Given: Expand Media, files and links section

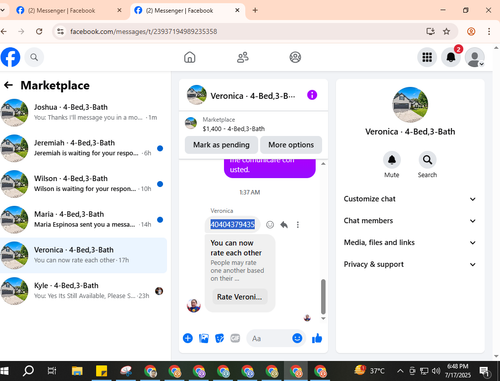Looking at the screenshot, I should 410,242.
